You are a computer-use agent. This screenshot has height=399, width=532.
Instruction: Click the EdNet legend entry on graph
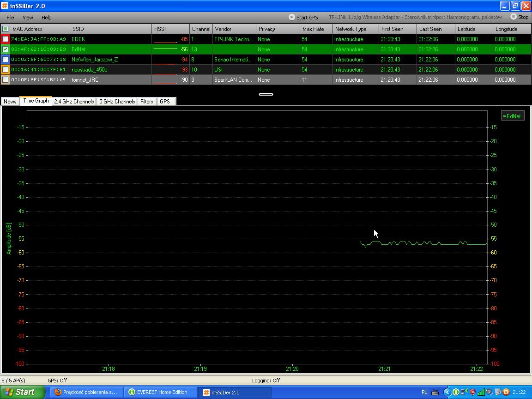pyautogui.click(x=513, y=116)
